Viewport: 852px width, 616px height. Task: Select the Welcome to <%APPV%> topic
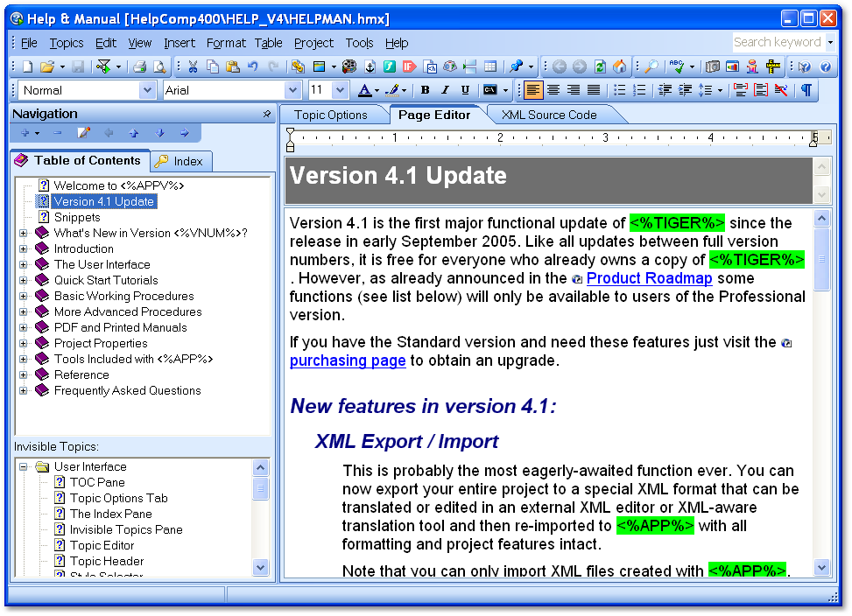coord(119,185)
